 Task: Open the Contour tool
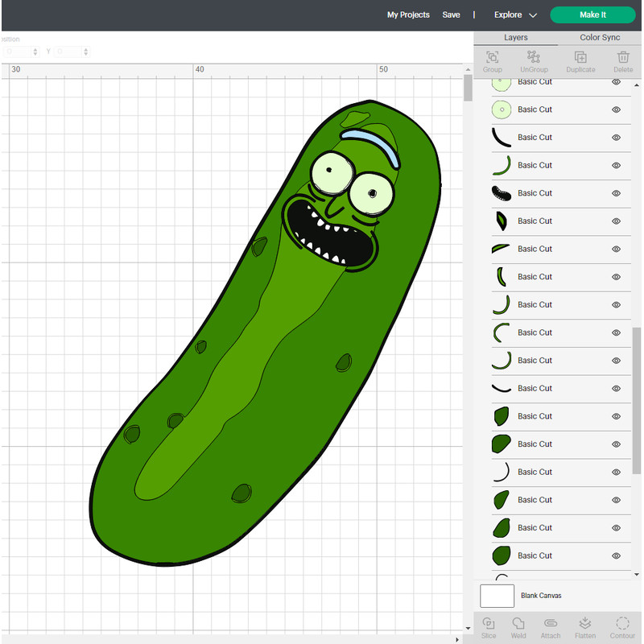(622, 628)
